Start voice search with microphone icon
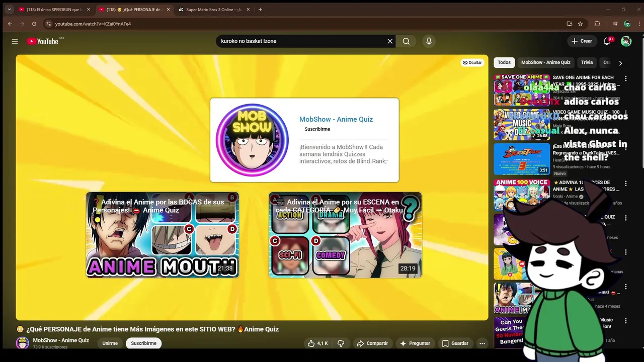The height and width of the screenshot is (362, 644). click(429, 41)
